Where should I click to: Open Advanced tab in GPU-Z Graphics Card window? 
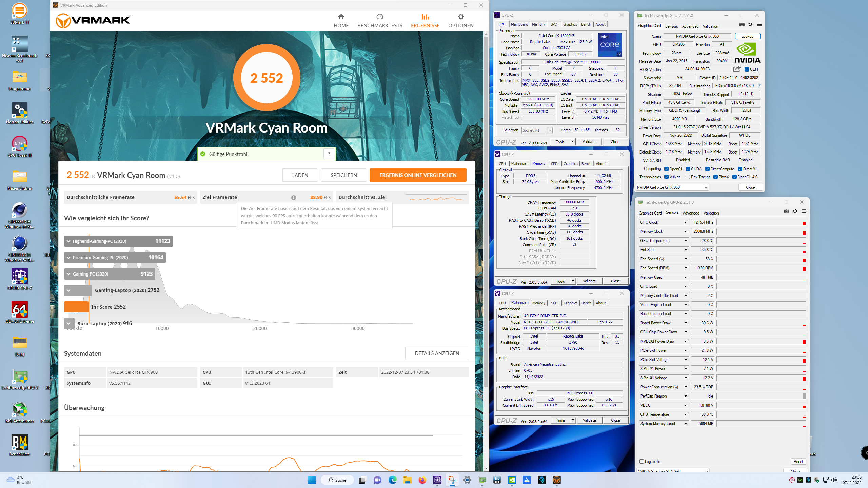[x=690, y=26]
